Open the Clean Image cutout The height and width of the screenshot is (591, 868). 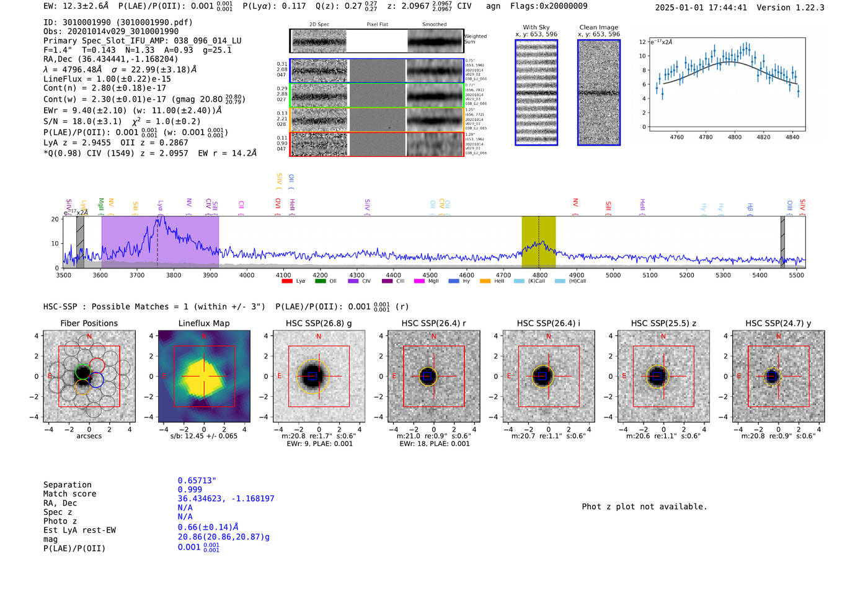[x=599, y=92]
